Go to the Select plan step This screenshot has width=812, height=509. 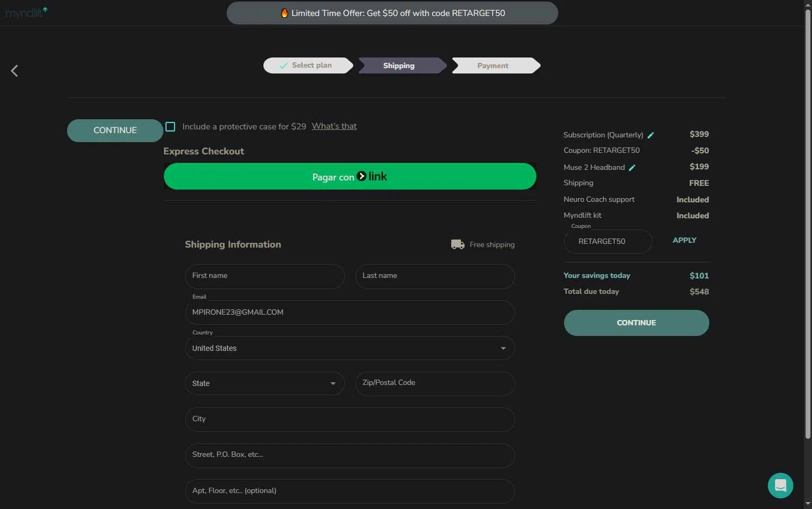click(308, 65)
